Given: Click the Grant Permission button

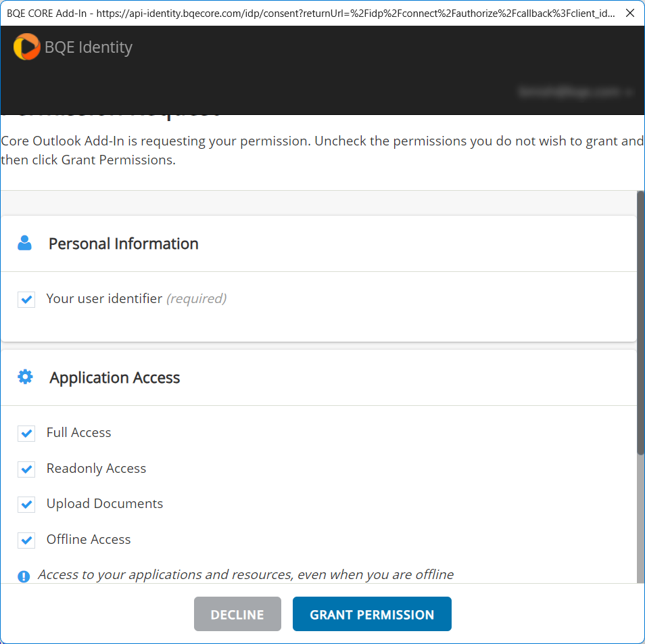Looking at the screenshot, I should click(x=372, y=614).
